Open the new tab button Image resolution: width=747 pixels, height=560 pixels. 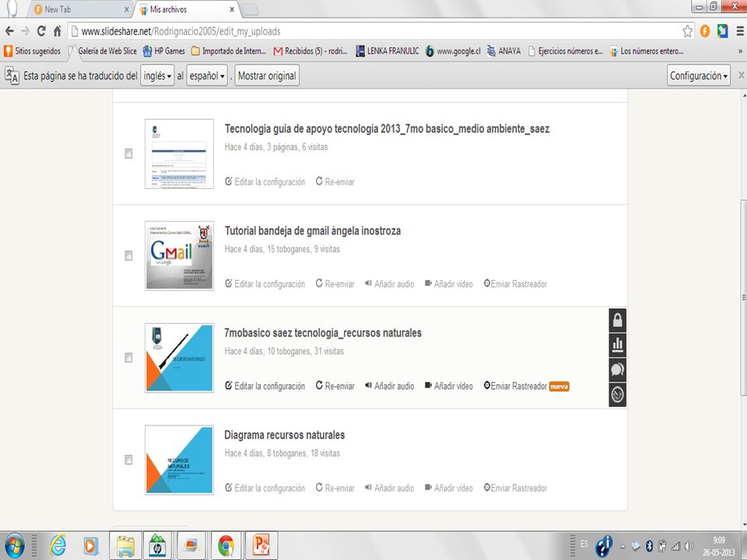coord(251,9)
